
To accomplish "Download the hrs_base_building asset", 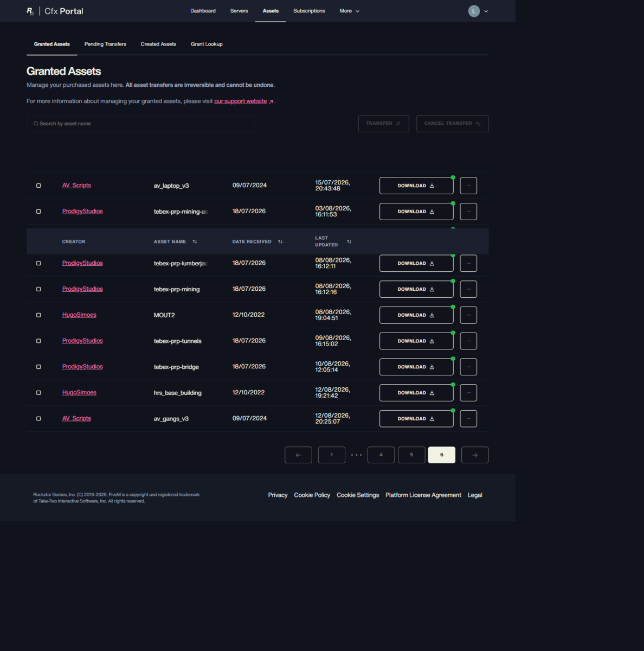I will 416,393.
